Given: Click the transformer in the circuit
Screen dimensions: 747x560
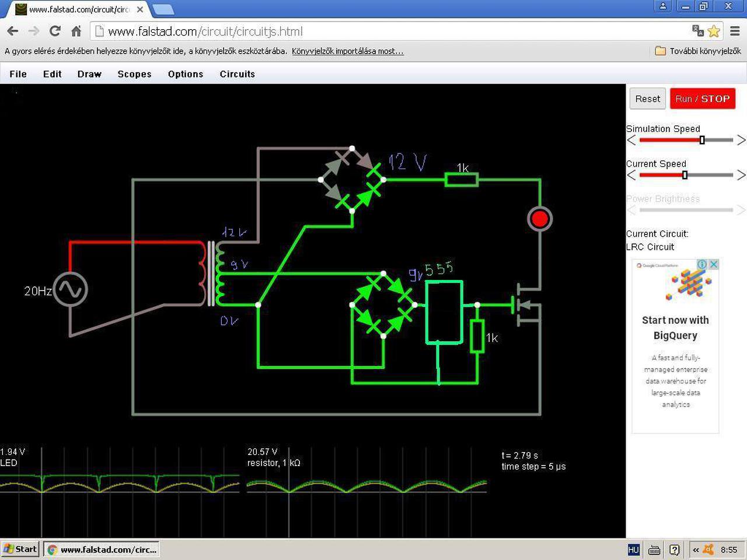Looking at the screenshot, I should pos(211,274).
